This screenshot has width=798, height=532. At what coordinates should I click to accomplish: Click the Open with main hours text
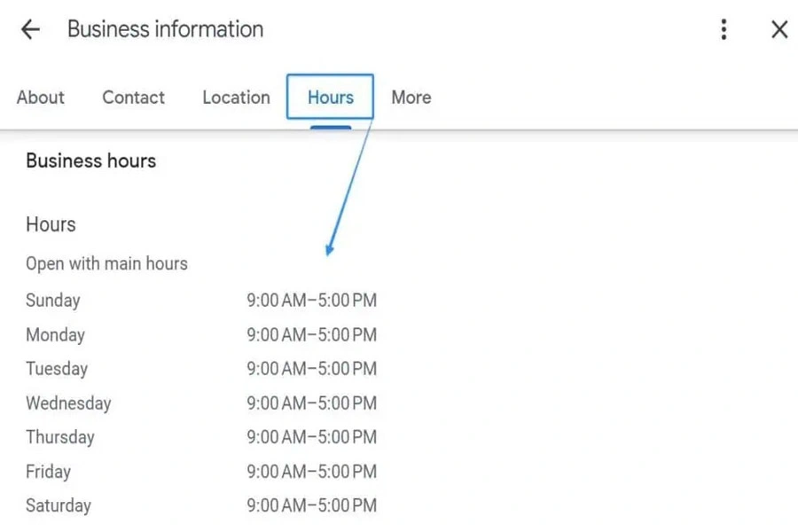point(106,263)
